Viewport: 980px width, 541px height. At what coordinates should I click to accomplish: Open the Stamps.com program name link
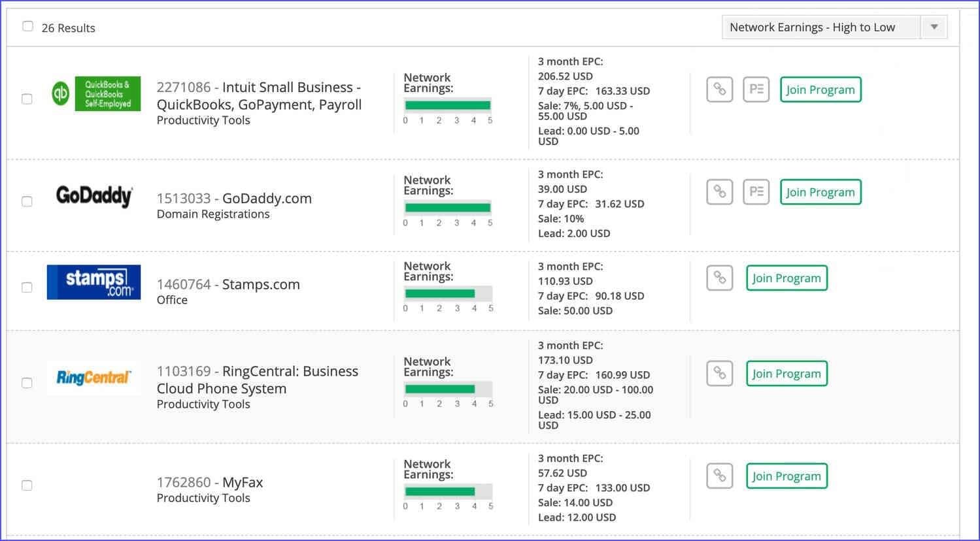coord(261,284)
